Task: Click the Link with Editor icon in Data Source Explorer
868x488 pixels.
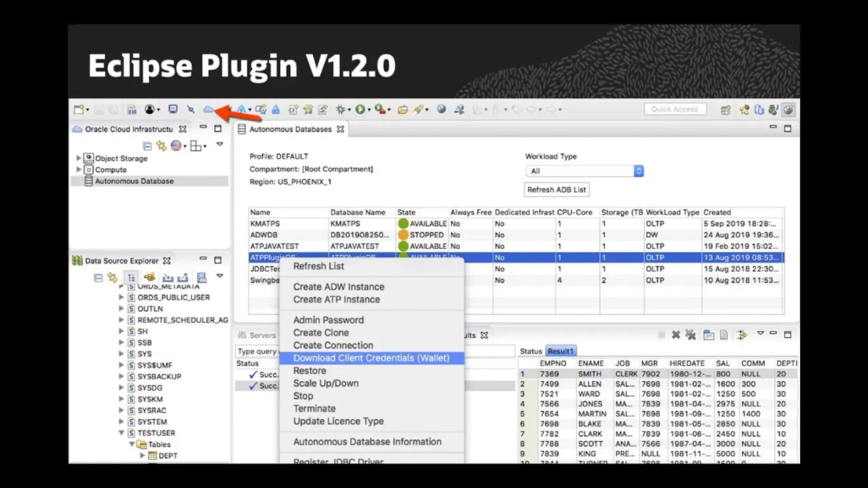Action: pyautogui.click(x=112, y=277)
